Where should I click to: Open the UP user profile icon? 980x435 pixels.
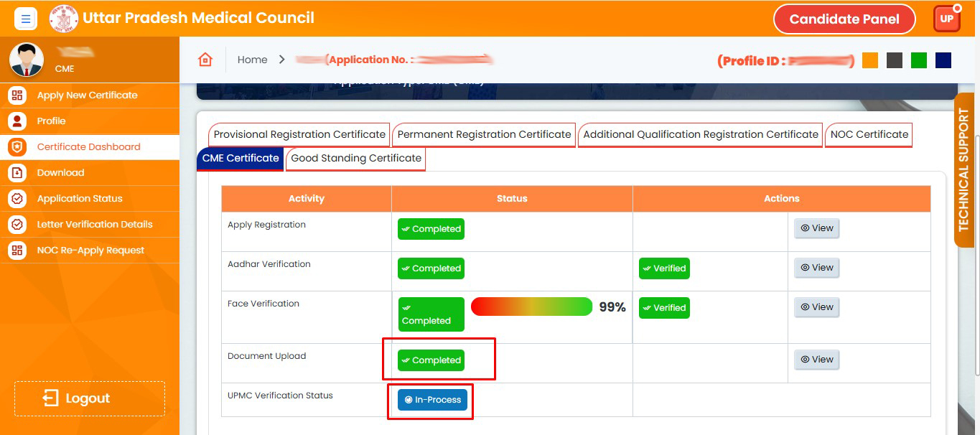(x=946, y=19)
